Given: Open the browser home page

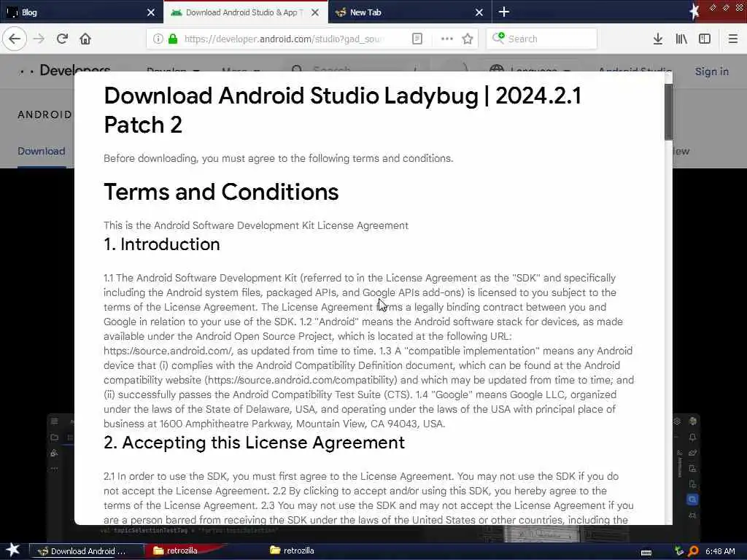Looking at the screenshot, I should tap(85, 39).
